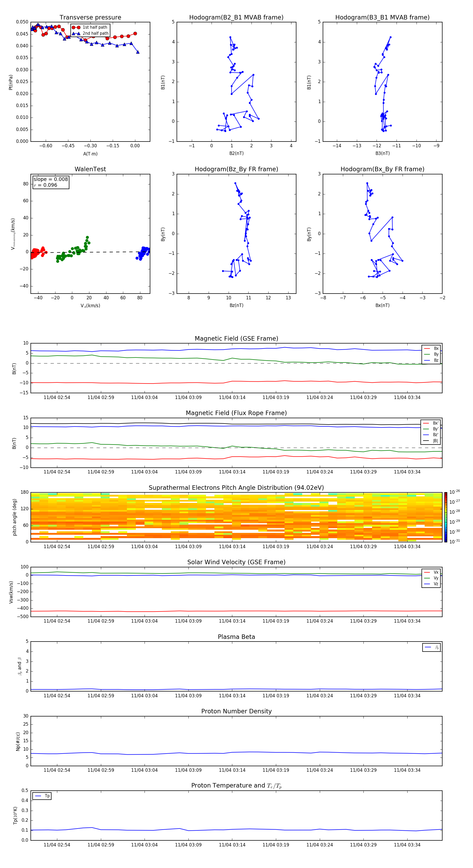Click the 'A(T·m)' x-axis label

pos(90,154)
